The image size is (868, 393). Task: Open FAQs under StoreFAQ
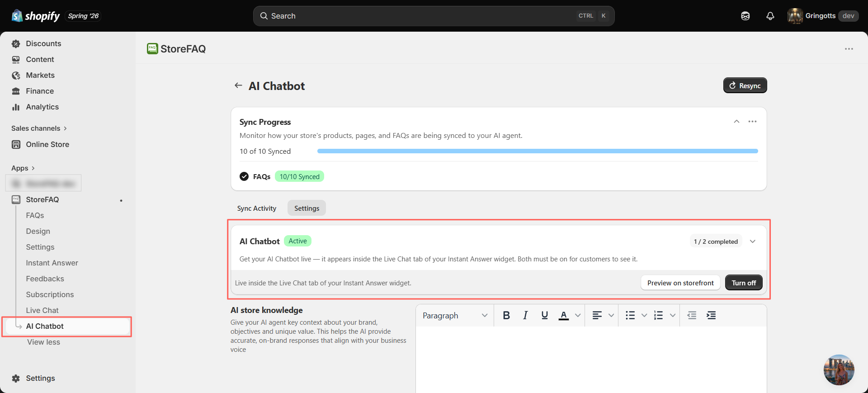pyautogui.click(x=35, y=215)
